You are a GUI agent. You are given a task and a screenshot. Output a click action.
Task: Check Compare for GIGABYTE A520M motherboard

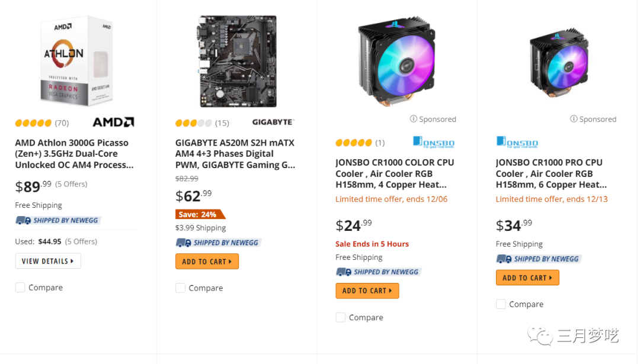(180, 288)
